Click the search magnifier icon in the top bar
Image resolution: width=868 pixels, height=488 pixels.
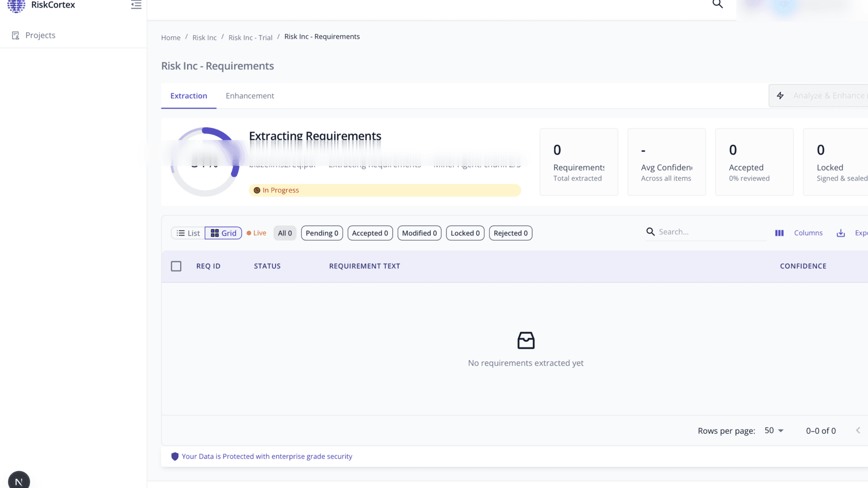tap(718, 4)
